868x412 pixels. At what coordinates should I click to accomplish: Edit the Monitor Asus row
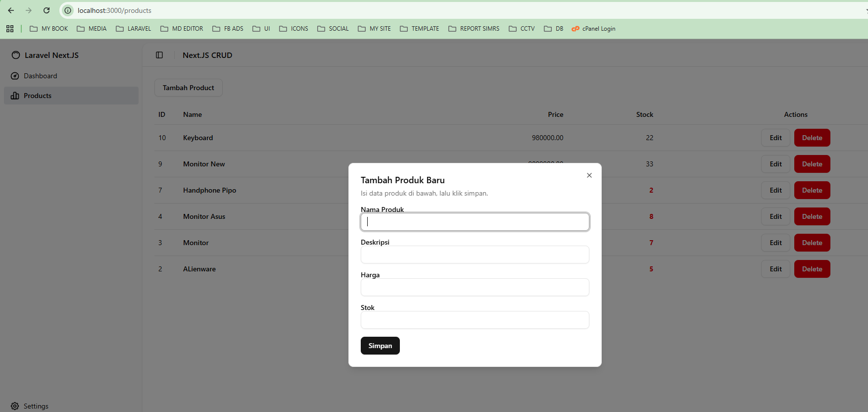[775, 216]
